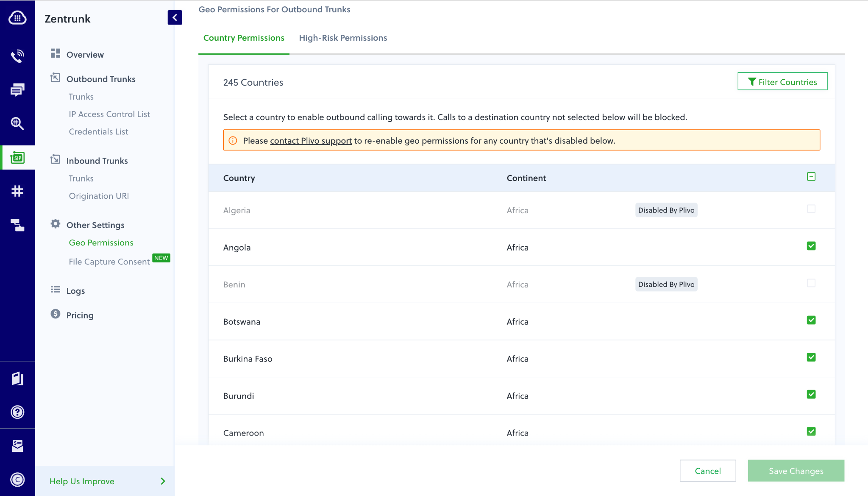The height and width of the screenshot is (496, 868).
Task: Click the Save Changes button
Action: 796,471
